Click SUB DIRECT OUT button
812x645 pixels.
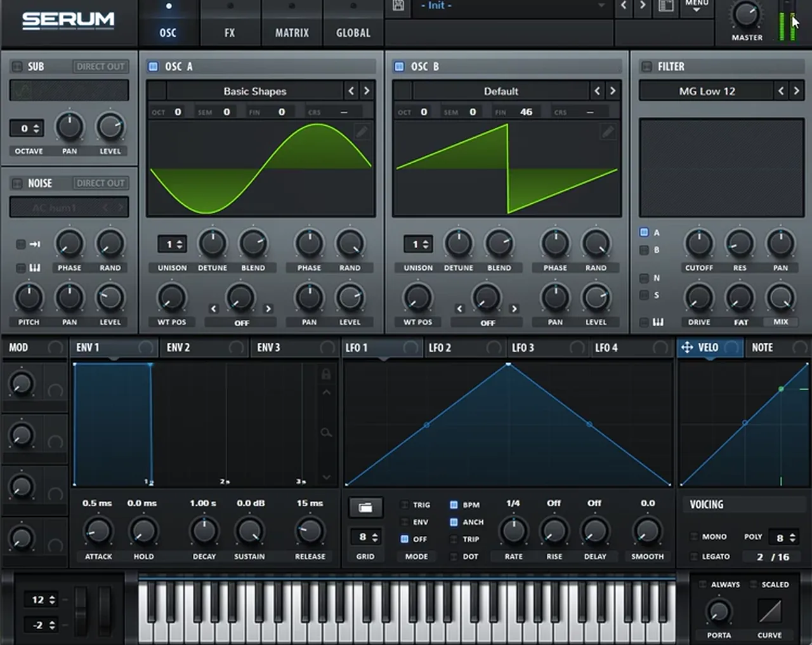coord(100,66)
